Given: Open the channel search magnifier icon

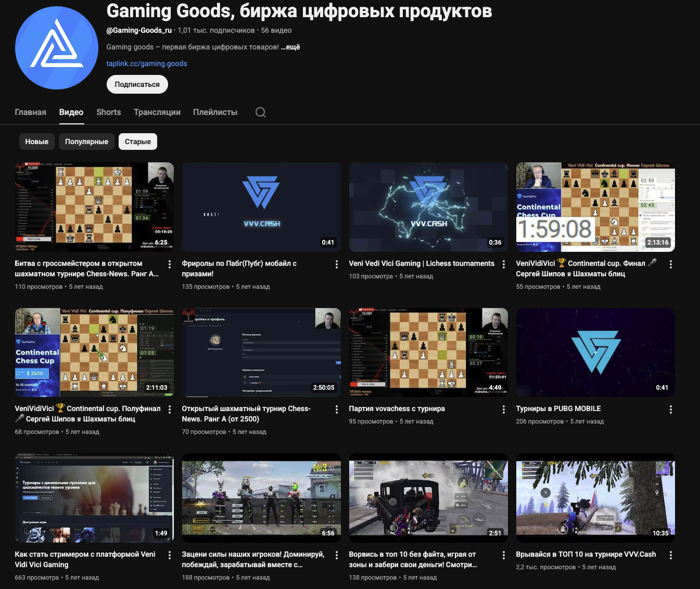Looking at the screenshot, I should click(261, 112).
